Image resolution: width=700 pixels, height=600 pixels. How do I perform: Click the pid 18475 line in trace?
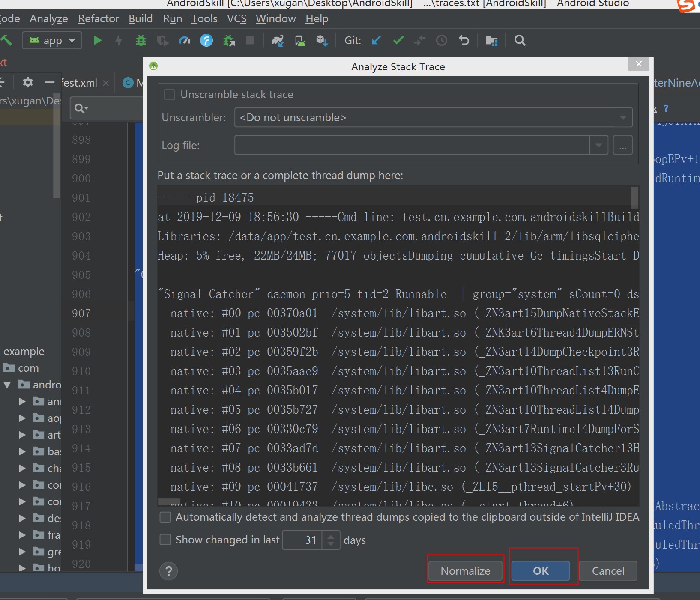click(x=394, y=198)
